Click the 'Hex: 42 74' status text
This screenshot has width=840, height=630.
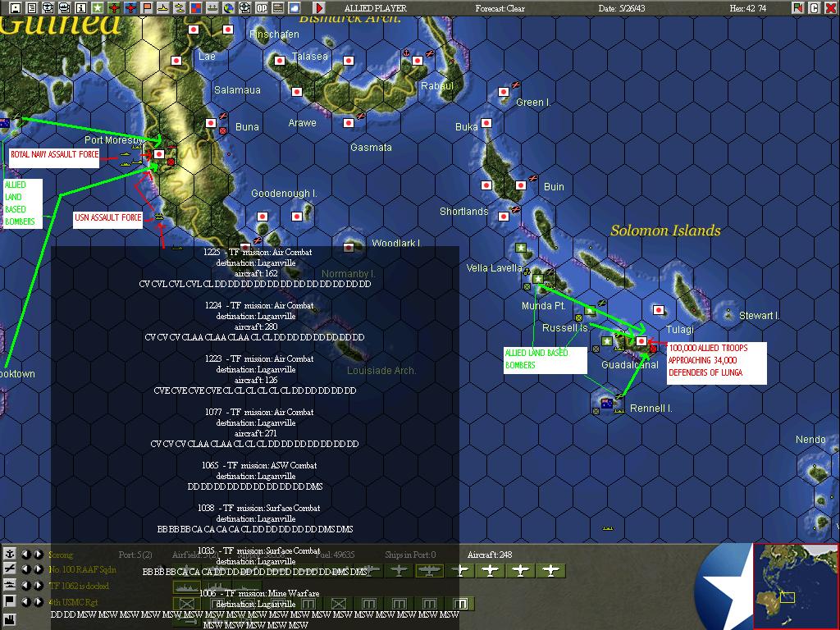coord(747,8)
